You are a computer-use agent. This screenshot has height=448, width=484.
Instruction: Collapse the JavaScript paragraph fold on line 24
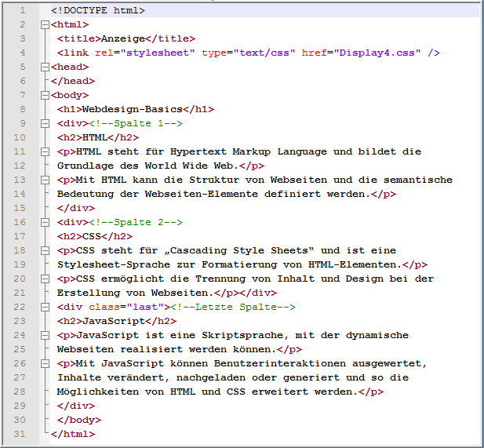(x=45, y=335)
